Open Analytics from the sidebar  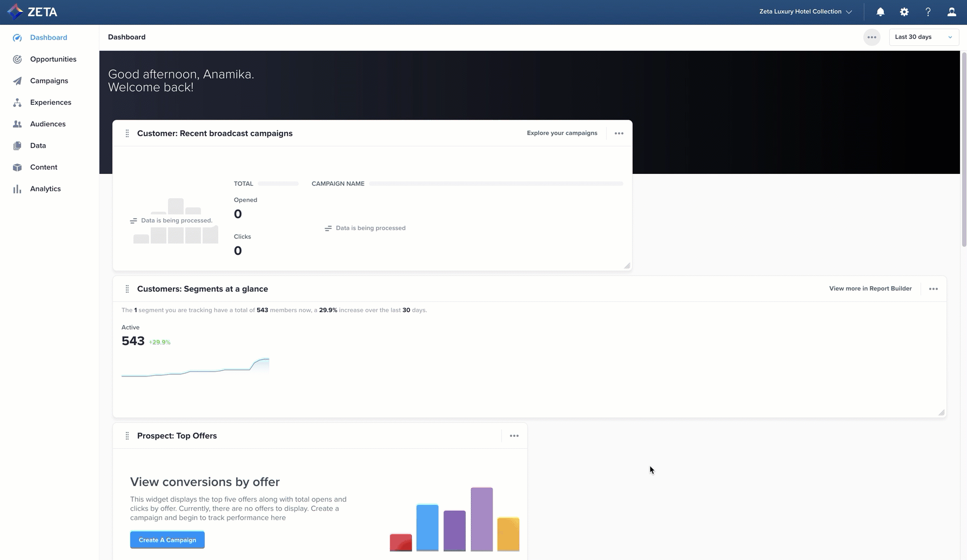pos(45,189)
